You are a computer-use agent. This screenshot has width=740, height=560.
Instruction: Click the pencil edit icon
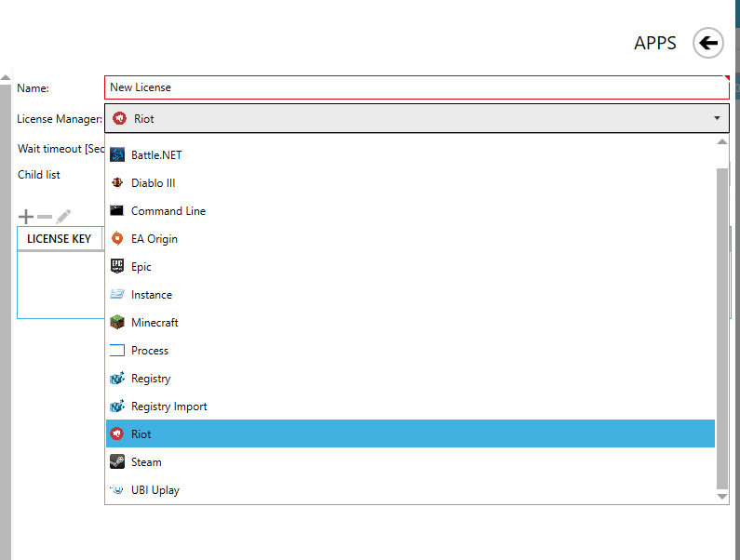pos(63,217)
